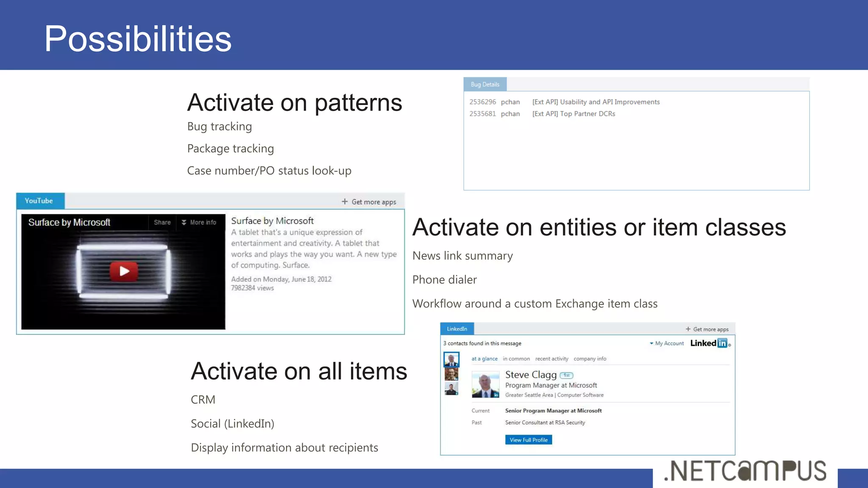868x488 pixels.
Task: Click Get more apps in YouTube pane
Action: pos(369,202)
